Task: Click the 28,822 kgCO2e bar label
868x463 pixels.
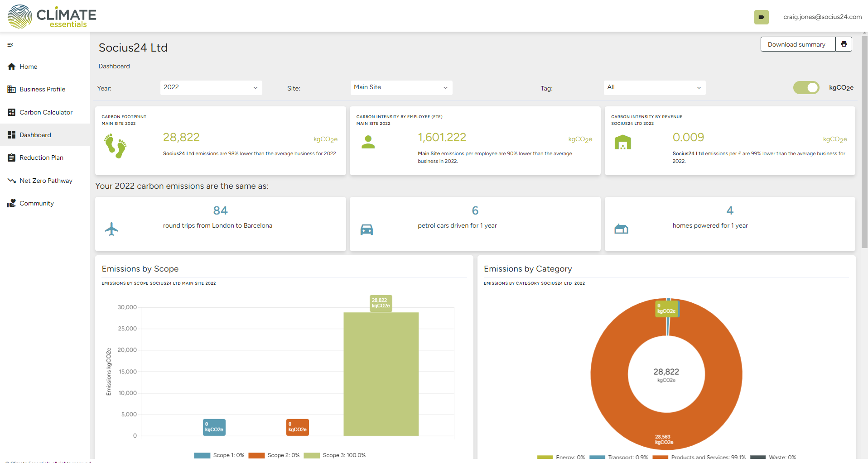Action: pyautogui.click(x=381, y=303)
